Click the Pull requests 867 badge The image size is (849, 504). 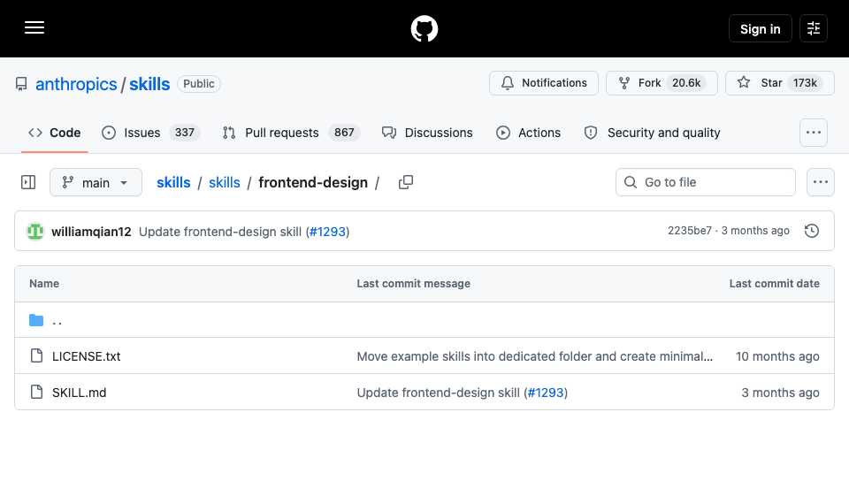coord(344,133)
